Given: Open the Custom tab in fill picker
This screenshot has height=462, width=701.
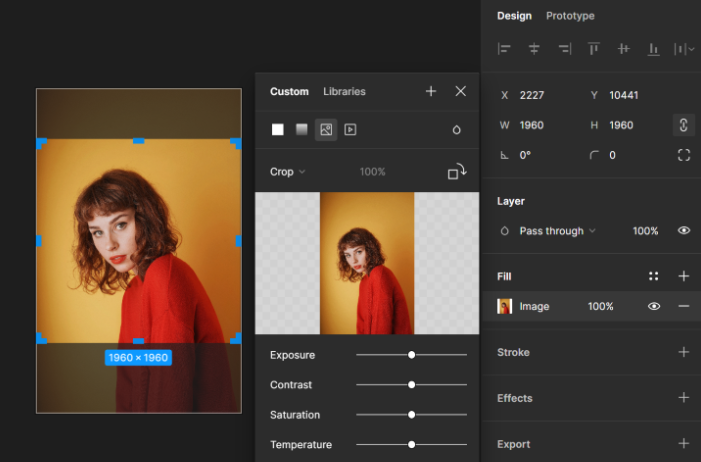Looking at the screenshot, I should point(289,92).
